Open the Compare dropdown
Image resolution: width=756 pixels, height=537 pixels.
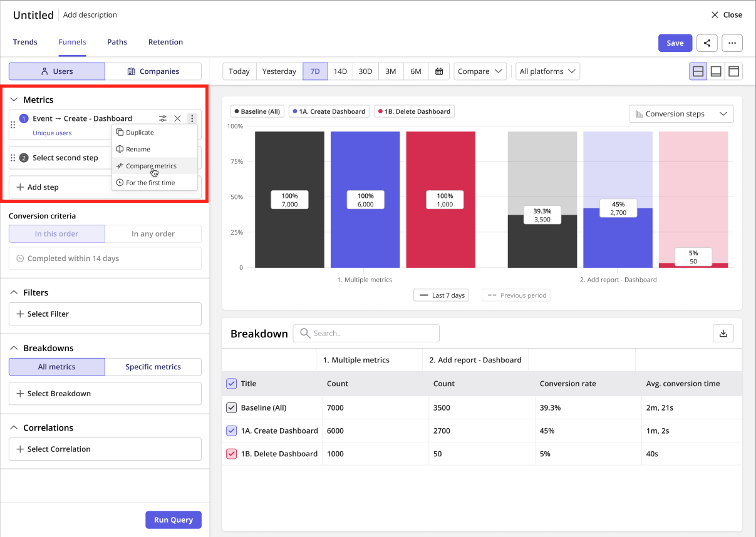click(x=480, y=71)
